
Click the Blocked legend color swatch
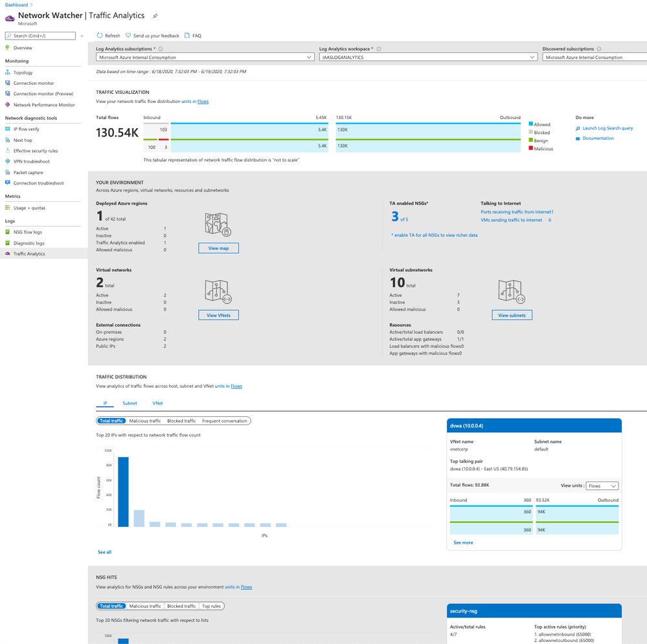530,132
